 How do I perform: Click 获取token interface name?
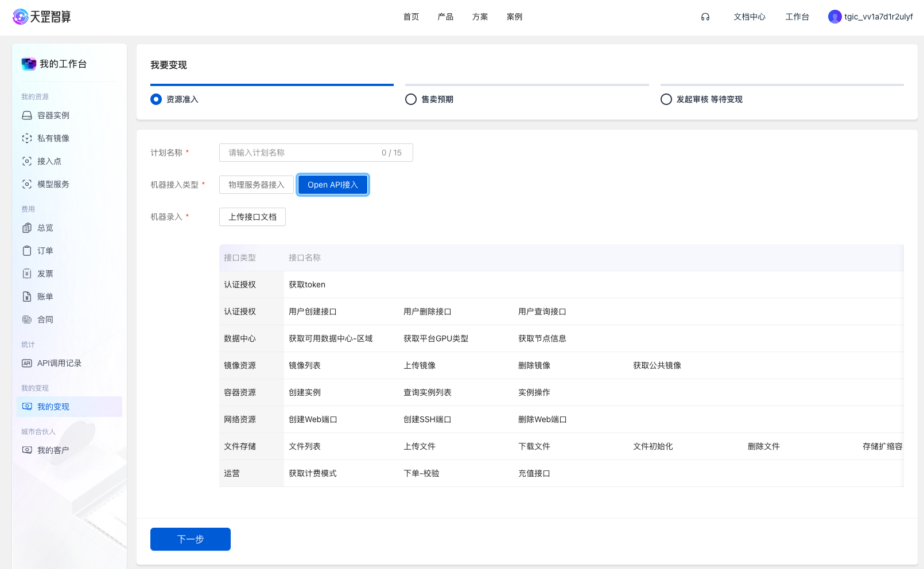point(307,284)
